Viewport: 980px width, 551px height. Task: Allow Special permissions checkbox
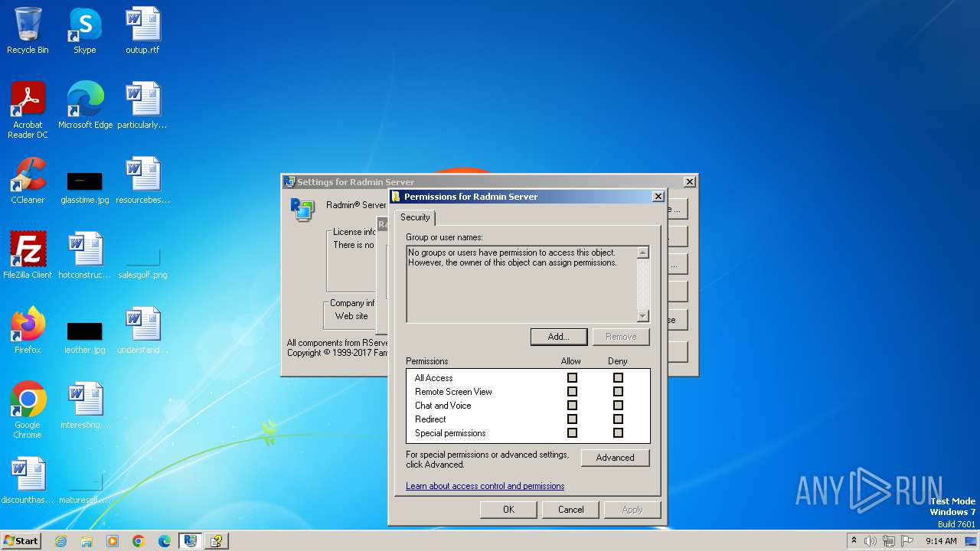coord(572,433)
